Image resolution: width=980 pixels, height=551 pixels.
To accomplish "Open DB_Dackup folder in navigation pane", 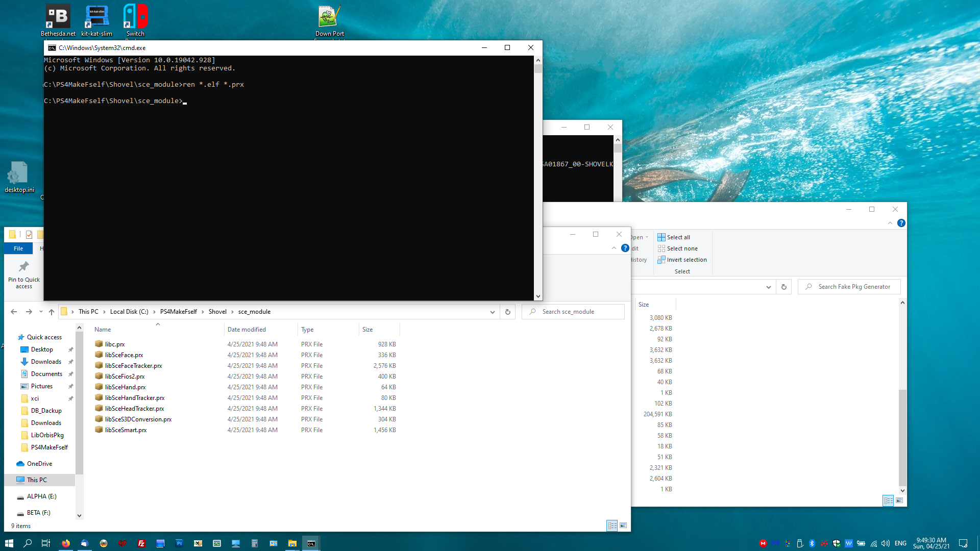I will 46,411.
